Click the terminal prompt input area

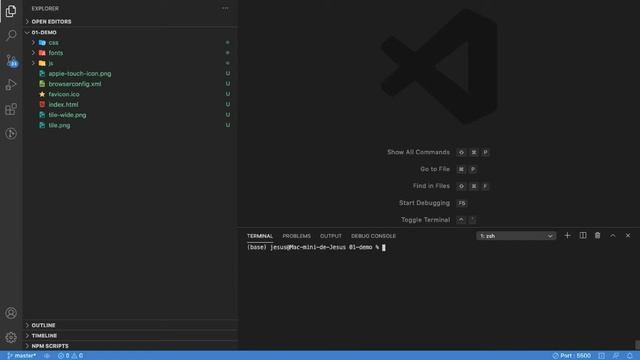pyautogui.click(x=384, y=247)
